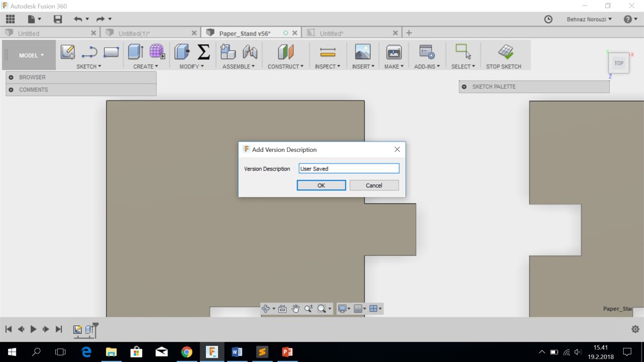Select the Create Sketch tool icon
The image size is (644, 362).
[x=67, y=52]
